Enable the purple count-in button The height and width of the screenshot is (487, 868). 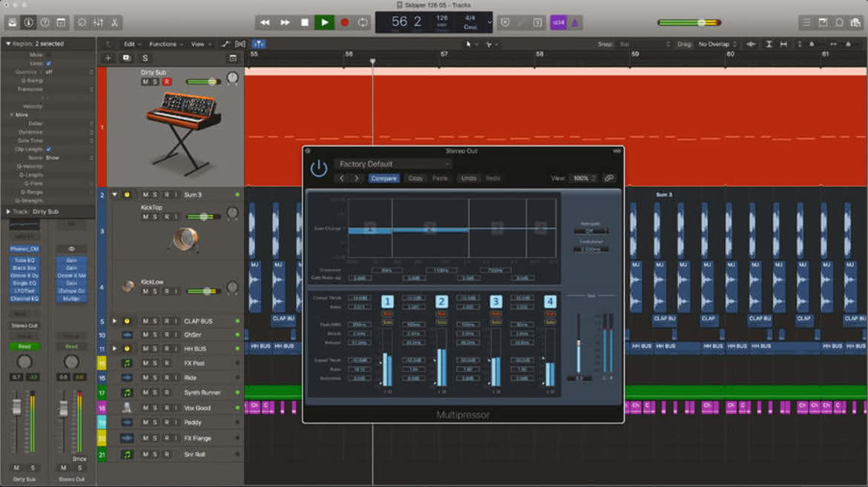coord(559,23)
